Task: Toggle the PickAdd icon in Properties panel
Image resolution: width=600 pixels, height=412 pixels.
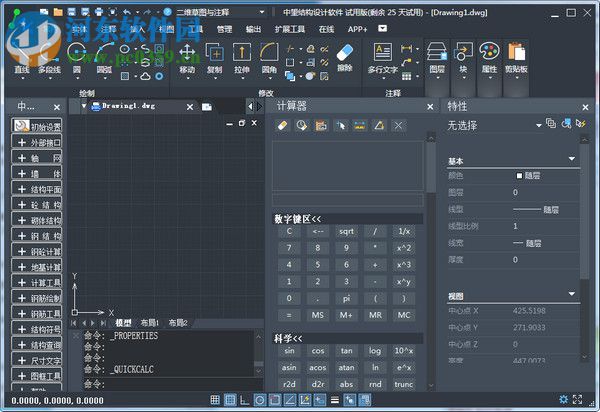Action: pyautogui.click(x=551, y=123)
